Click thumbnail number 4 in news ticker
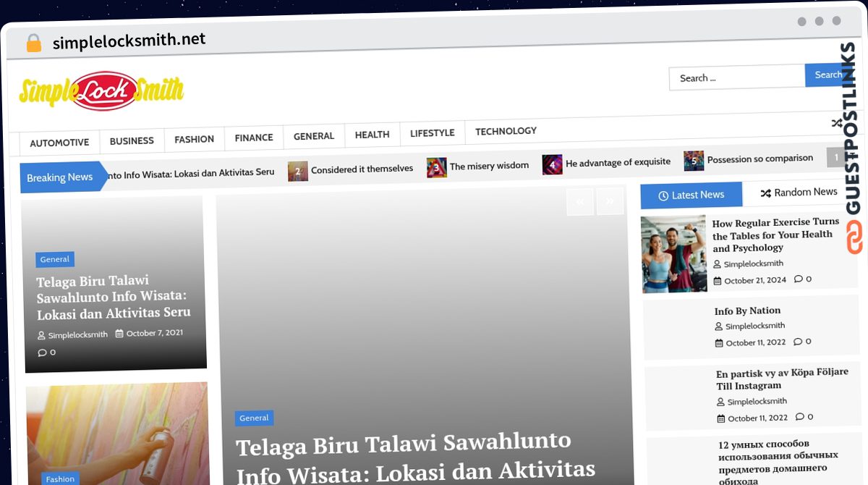Screen dimensions: 868x485 click(x=552, y=164)
